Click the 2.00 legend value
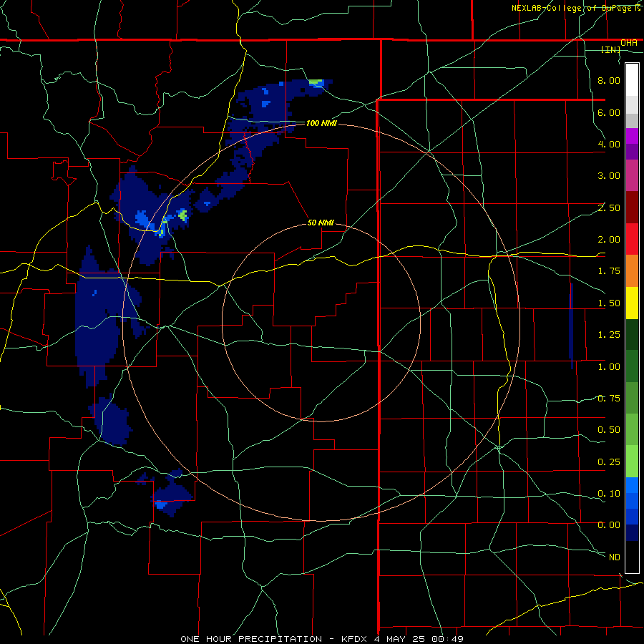This screenshot has width=644, height=644. (x=609, y=240)
